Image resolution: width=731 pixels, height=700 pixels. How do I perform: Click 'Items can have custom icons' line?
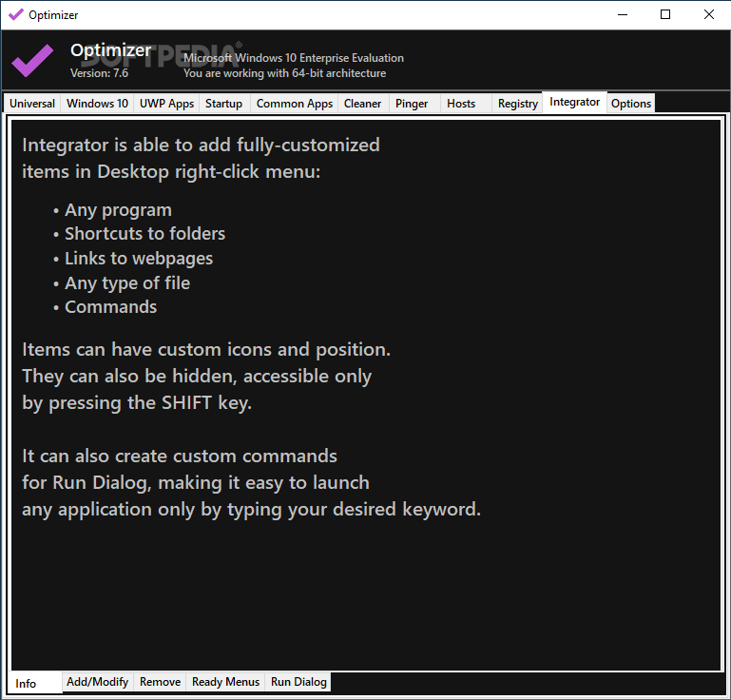tap(206, 350)
